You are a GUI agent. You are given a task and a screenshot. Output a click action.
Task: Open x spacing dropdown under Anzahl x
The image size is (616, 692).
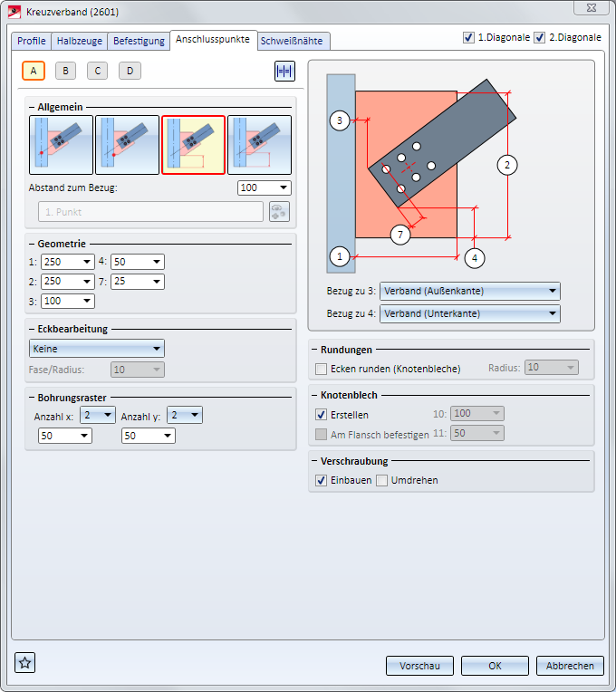click(65, 436)
